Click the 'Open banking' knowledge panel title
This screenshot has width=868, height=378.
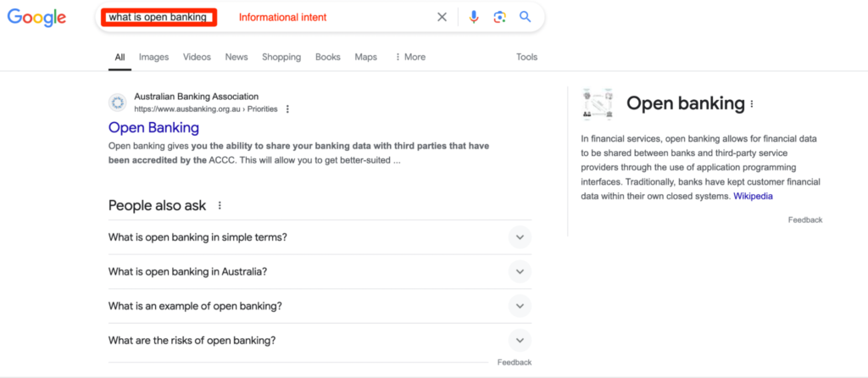pyautogui.click(x=686, y=103)
